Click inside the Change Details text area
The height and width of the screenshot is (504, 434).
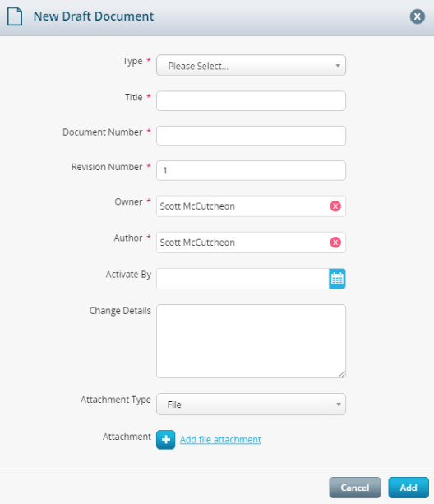[251, 341]
